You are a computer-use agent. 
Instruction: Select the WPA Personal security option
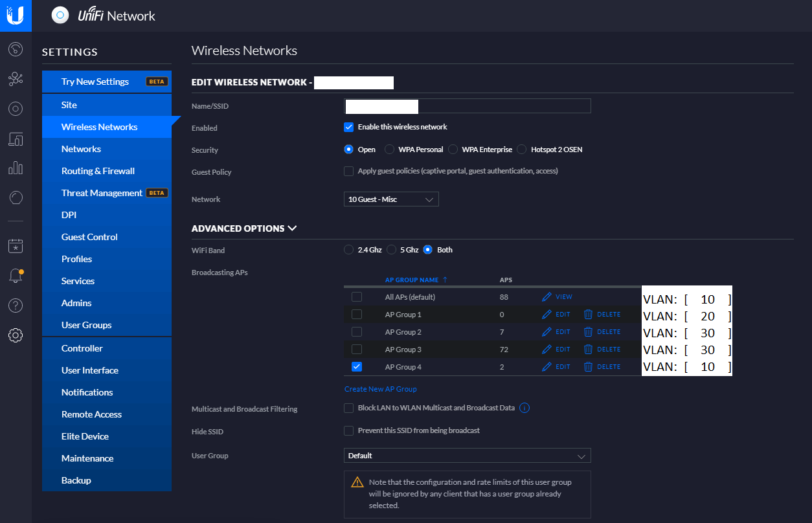tap(389, 150)
